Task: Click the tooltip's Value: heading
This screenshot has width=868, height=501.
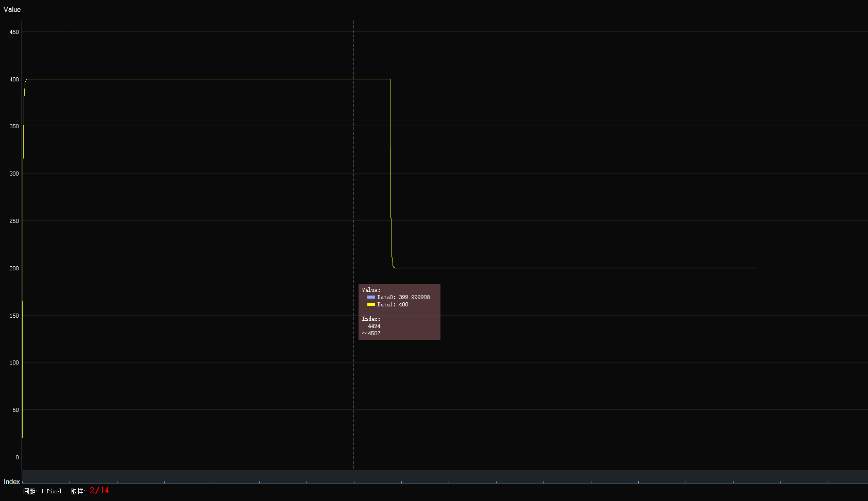Action: point(371,290)
